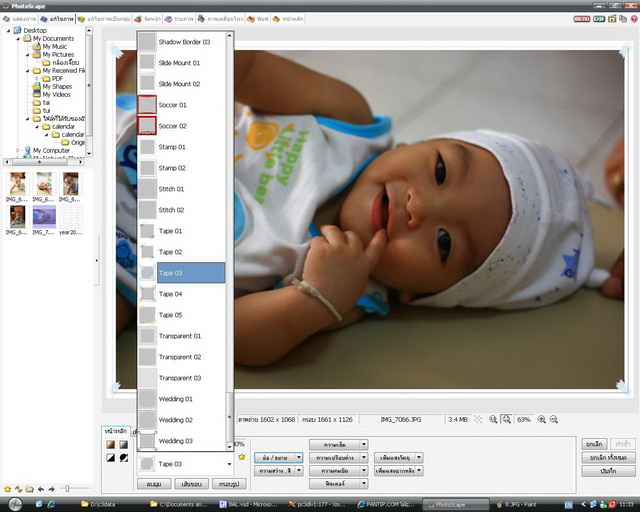Click the resize button beside the star
This screenshot has height=512, width=640.
pos(275,458)
